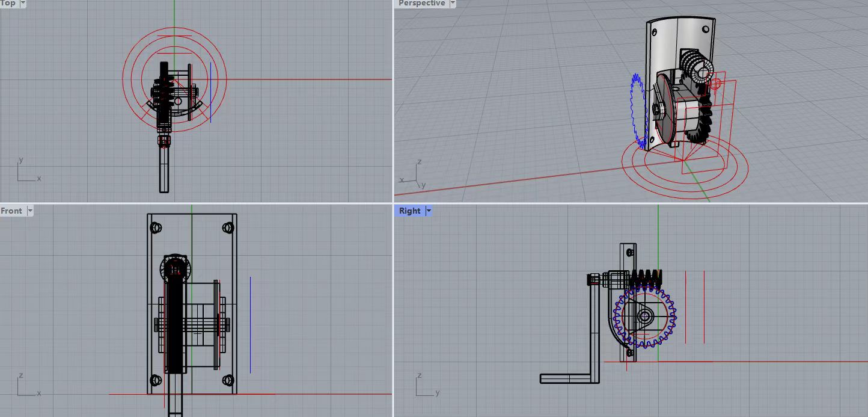Click the world axes icon in Right view

[424, 385]
